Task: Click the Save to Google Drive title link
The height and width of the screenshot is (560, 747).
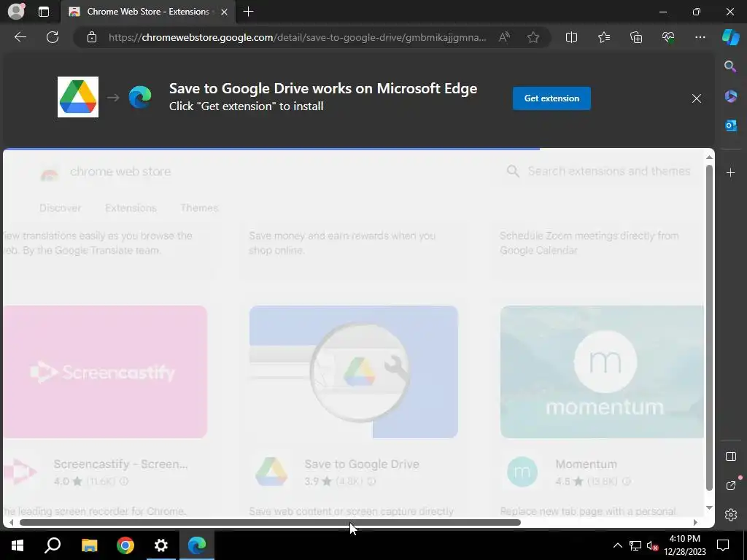Action: (362, 464)
